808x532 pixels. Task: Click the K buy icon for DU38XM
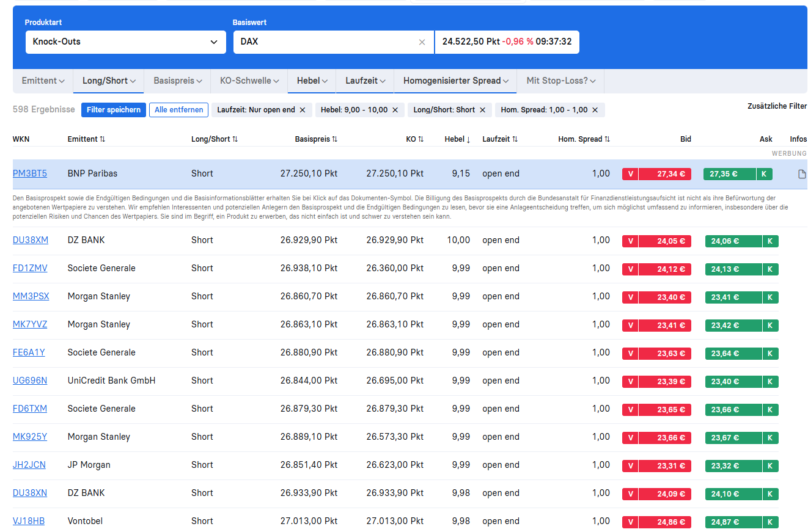click(770, 241)
